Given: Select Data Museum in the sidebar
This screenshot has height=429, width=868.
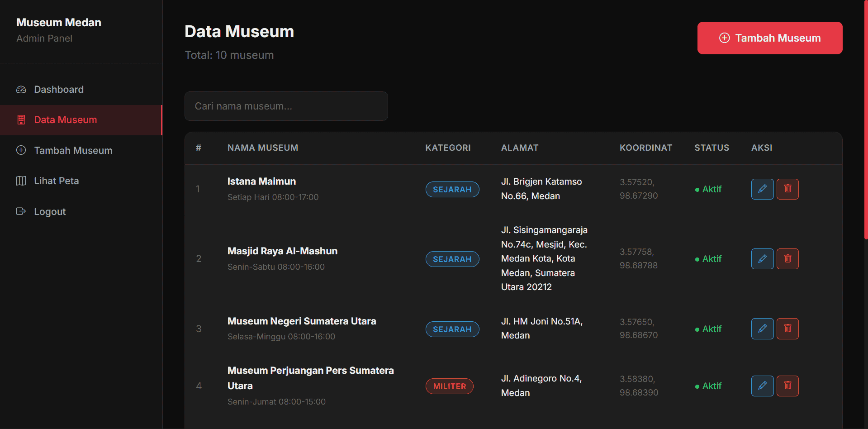Looking at the screenshot, I should (x=81, y=120).
